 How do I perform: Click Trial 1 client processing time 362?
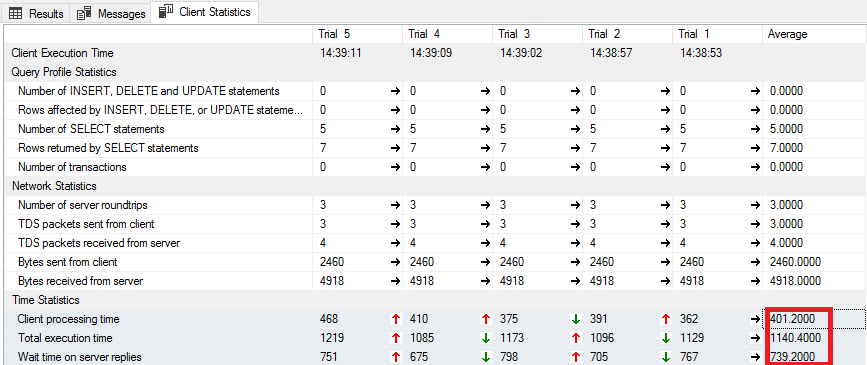(689, 319)
